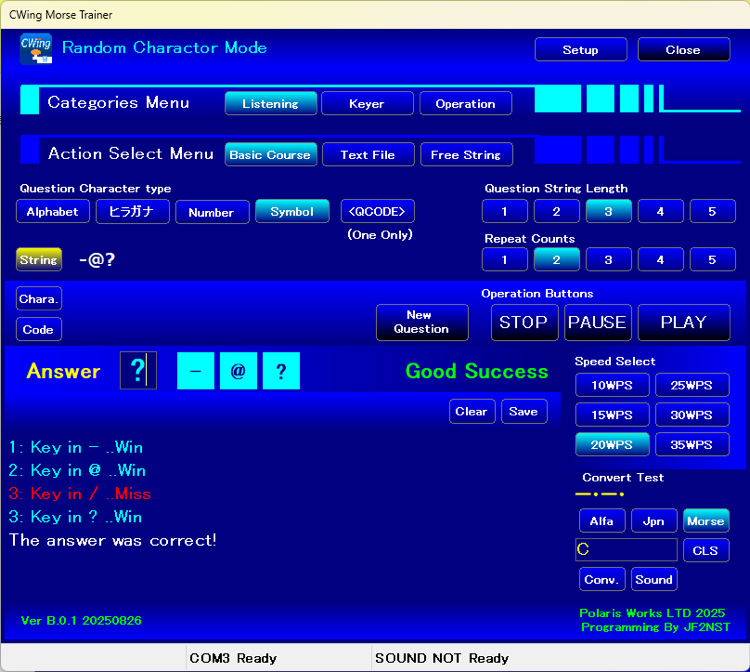
Task: Switch to the Operation category
Action: tap(465, 104)
